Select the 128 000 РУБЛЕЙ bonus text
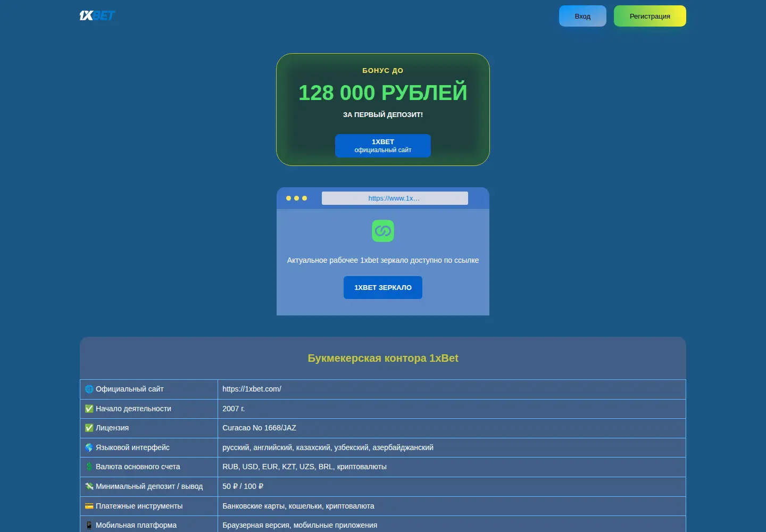 (x=383, y=93)
